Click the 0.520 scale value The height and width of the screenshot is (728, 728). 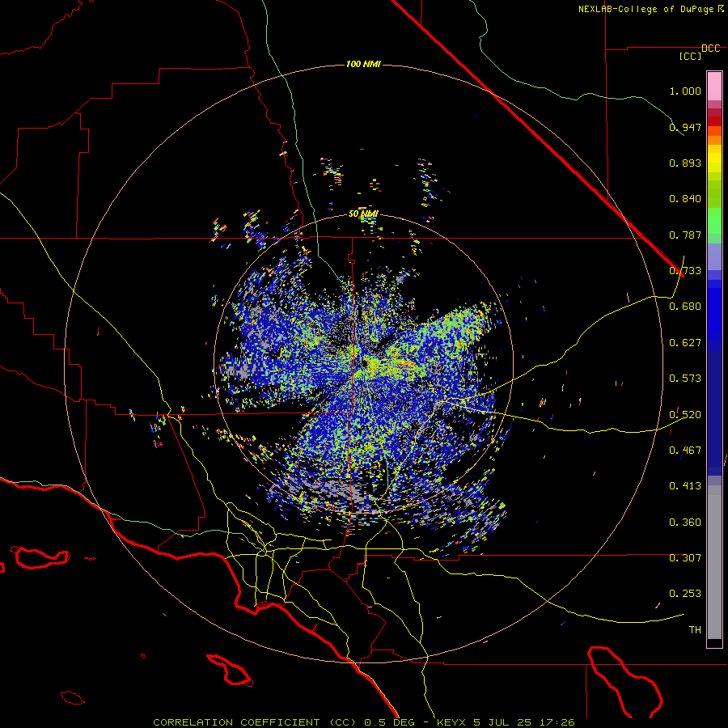pyautogui.click(x=685, y=414)
